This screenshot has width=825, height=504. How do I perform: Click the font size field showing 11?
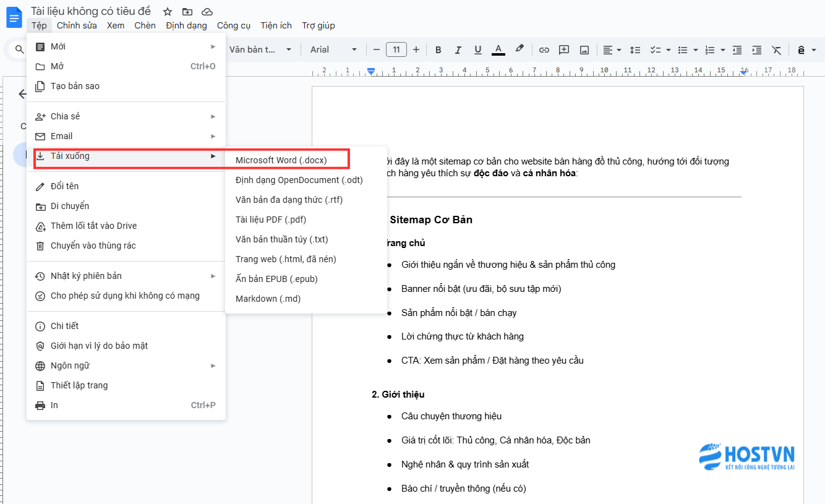(x=396, y=49)
